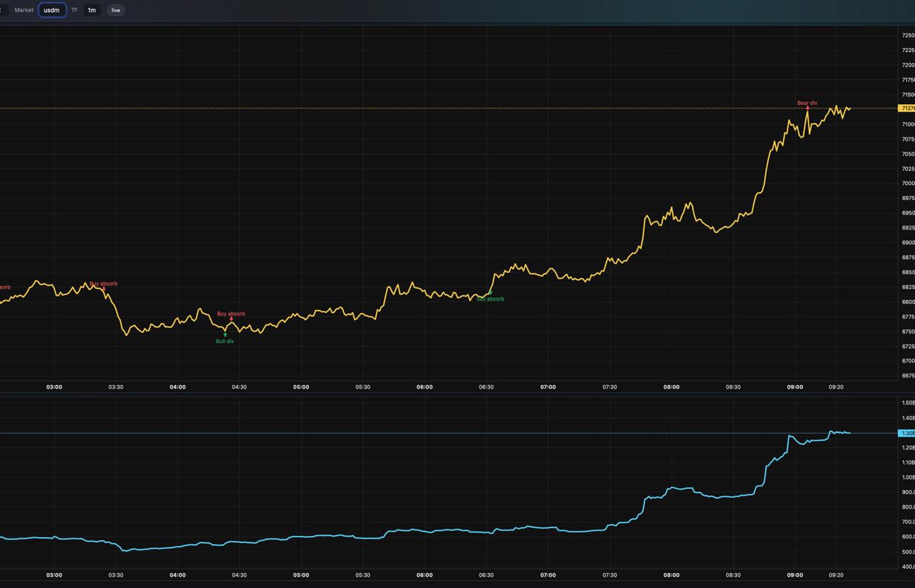The width and height of the screenshot is (915, 588).
Task: Click the TF label in top bar
Action: coord(74,10)
